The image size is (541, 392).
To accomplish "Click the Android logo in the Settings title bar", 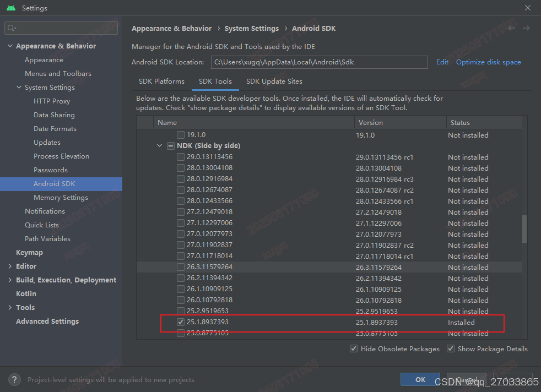I will click(x=12, y=8).
